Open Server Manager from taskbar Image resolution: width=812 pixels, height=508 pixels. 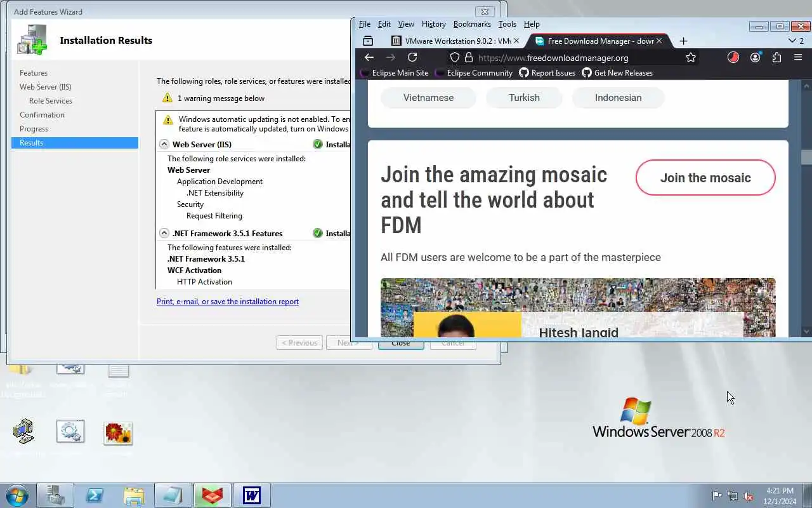click(x=55, y=495)
